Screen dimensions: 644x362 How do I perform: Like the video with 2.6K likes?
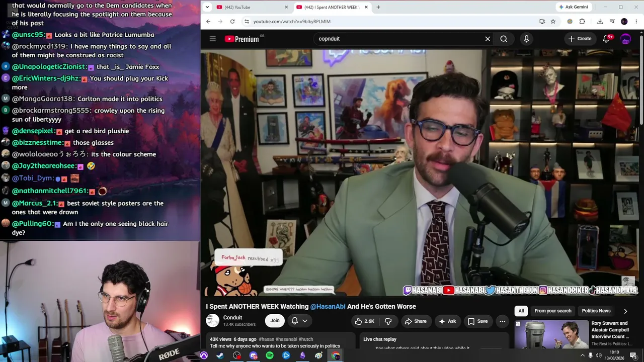365,321
